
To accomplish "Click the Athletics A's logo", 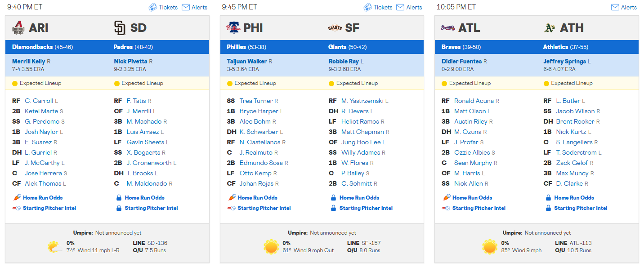I will tap(550, 28).
